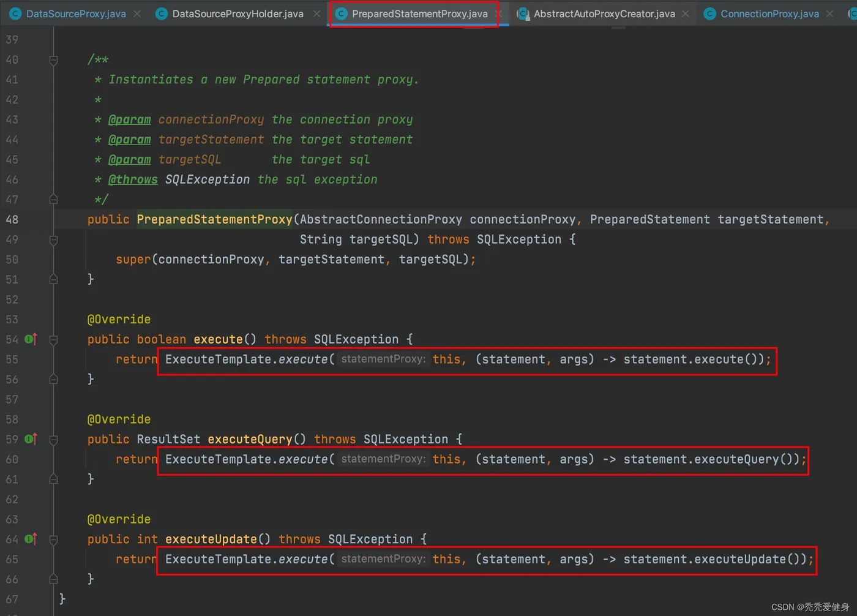This screenshot has height=616, width=857.
Task: Switch to the ConnectionProxy.java tab
Action: tap(769, 13)
